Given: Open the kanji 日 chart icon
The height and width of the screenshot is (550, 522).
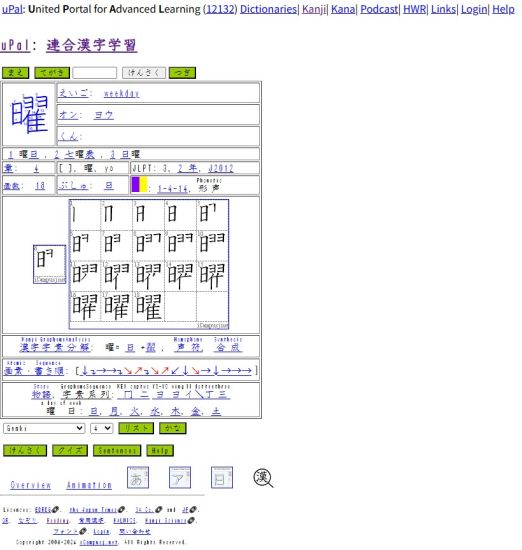Looking at the screenshot, I should 222,477.
